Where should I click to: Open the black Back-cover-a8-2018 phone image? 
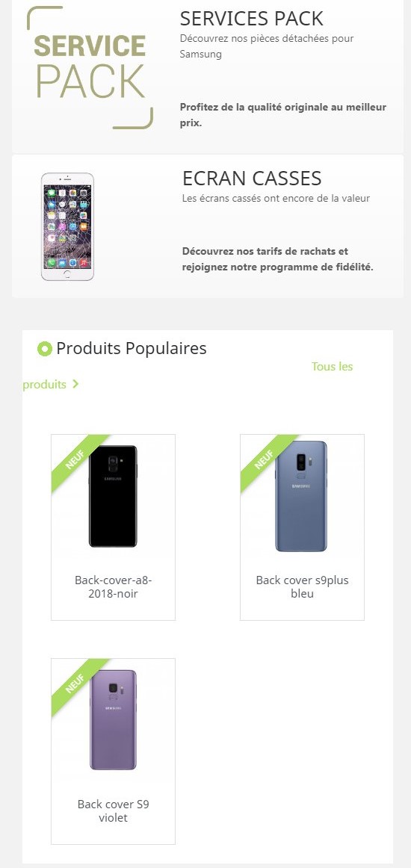[113, 497]
